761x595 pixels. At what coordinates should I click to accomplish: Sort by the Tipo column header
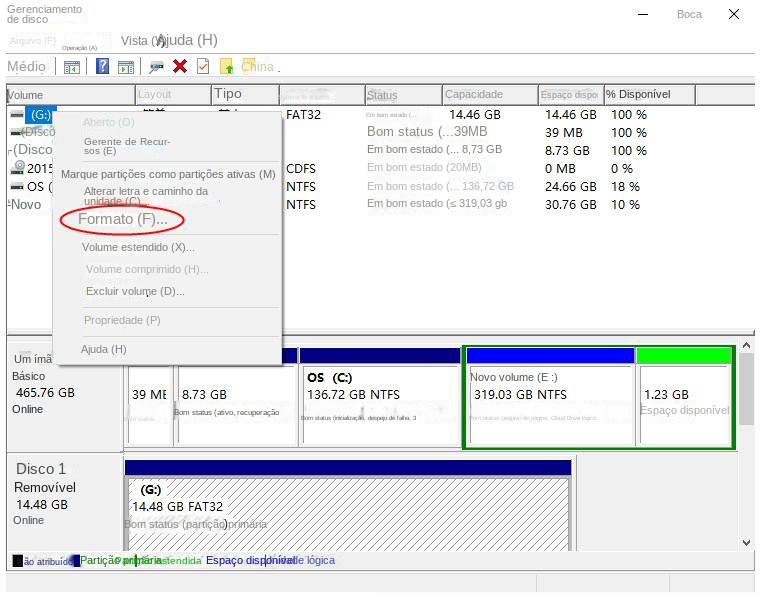[246, 95]
